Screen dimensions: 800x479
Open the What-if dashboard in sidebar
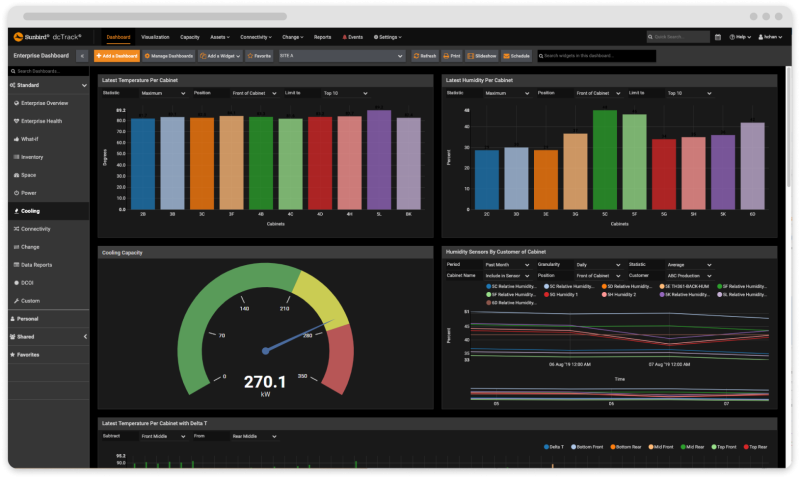(x=30, y=139)
